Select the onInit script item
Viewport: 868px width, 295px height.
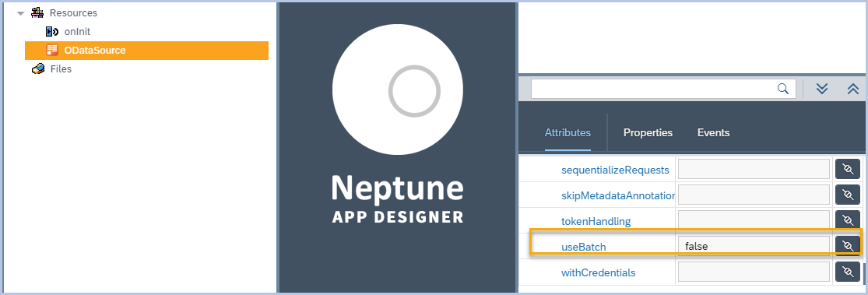[x=77, y=32]
